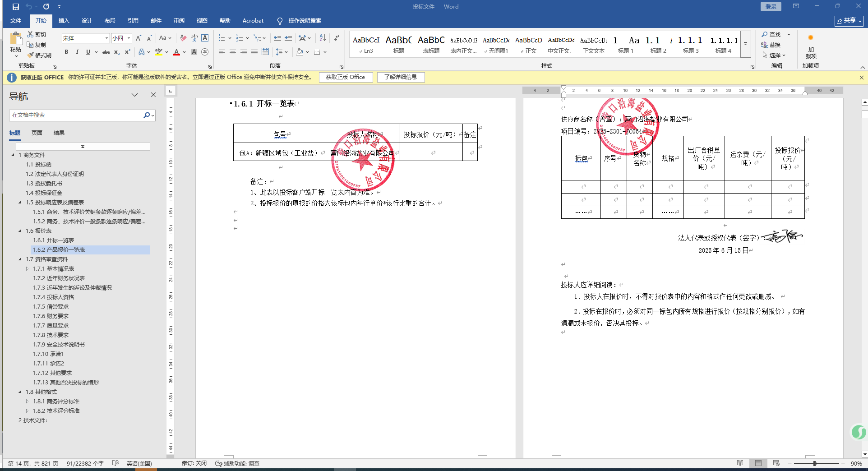Switch to the 布局 ribbon tab
Image resolution: width=868 pixels, height=471 pixels.
click(x=110, y=21)
